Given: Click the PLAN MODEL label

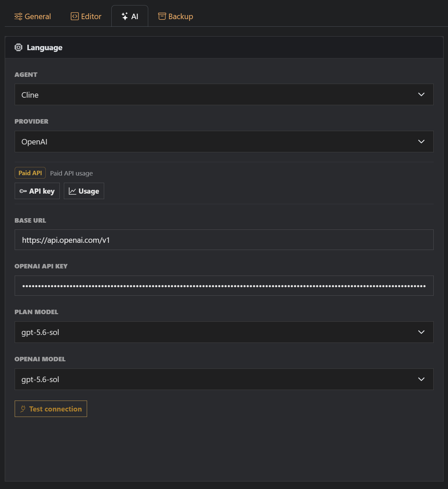Looking at the screenshot, I should click(37, 312).
